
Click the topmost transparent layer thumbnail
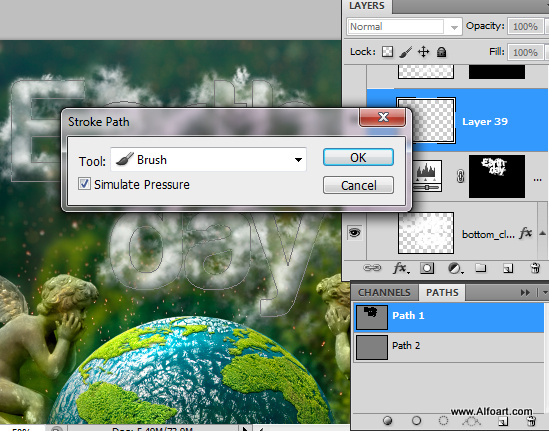[426, 71]
